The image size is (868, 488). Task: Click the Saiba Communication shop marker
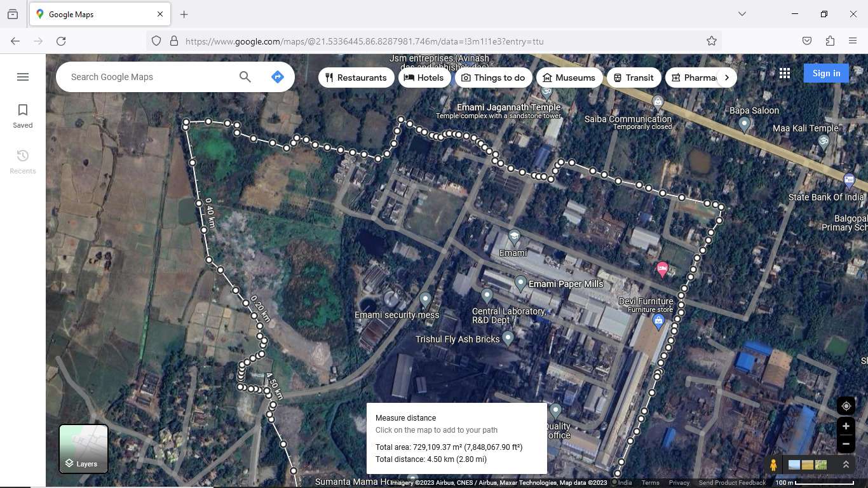coord(658,102)
